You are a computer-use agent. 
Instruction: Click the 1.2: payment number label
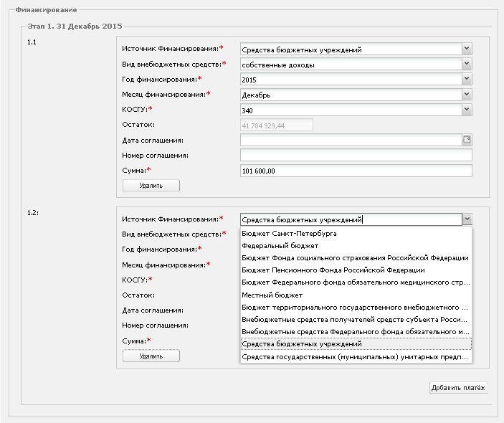33,212
